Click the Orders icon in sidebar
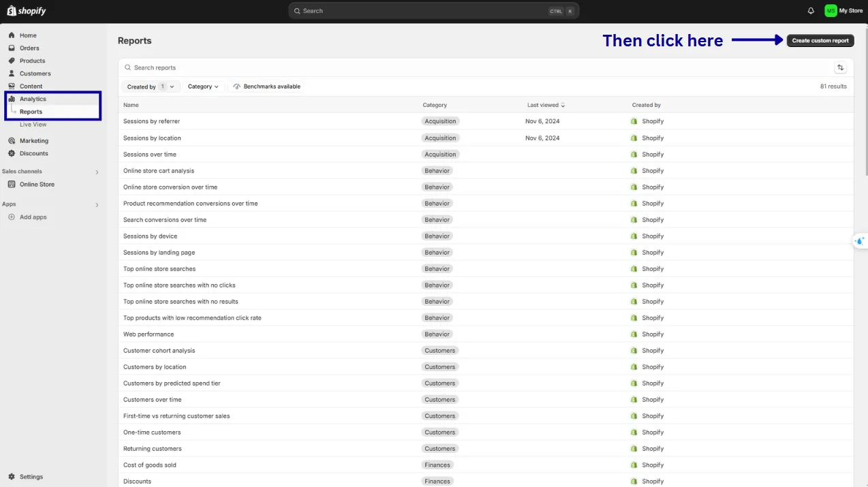The image size is (868, 487). coord(12,48)
